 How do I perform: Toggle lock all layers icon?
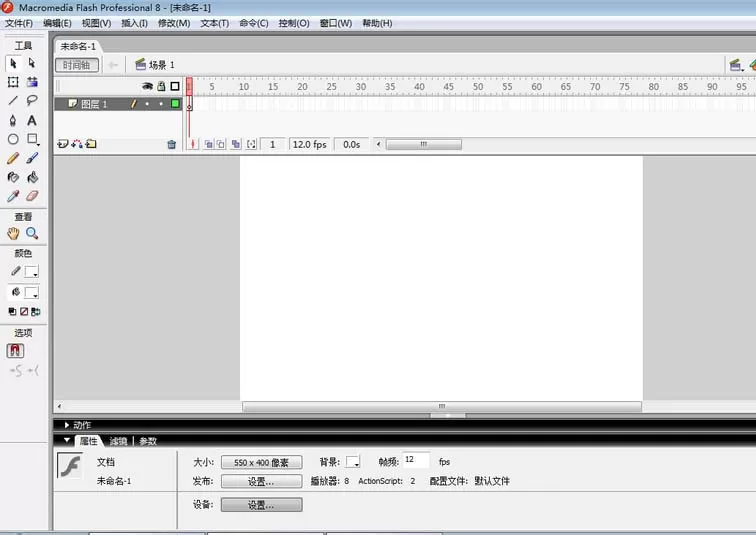pos(161,86)
